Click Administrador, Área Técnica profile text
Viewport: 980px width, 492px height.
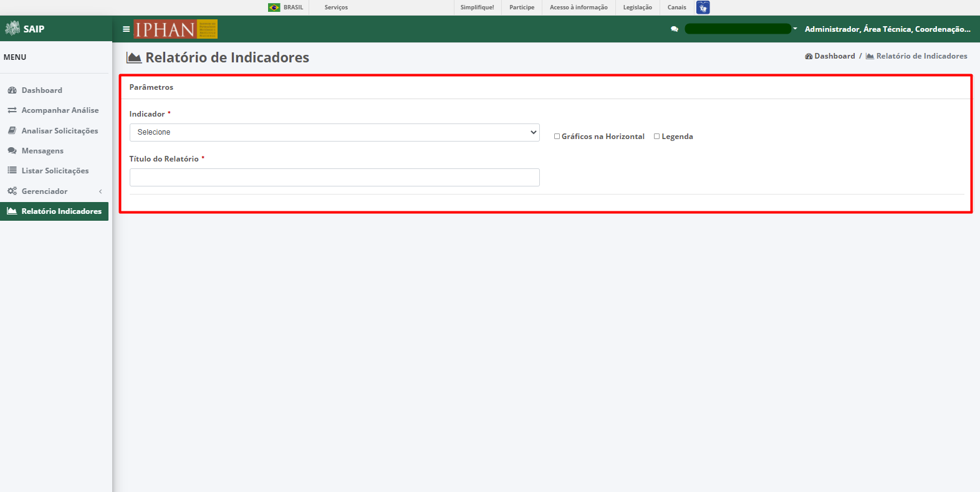click(x=887, y=29)
